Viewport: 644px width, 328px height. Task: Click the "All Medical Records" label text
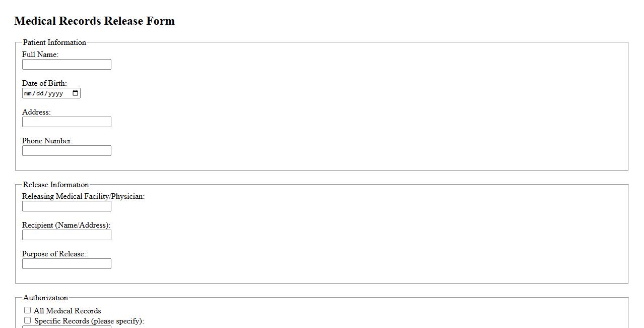[x=67, y=311]
